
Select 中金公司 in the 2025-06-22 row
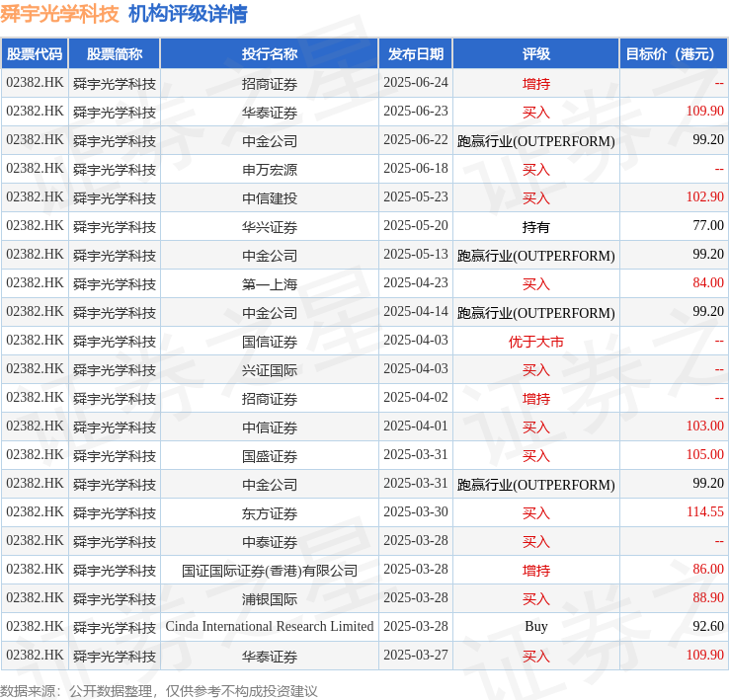click(x=270, y=141)
